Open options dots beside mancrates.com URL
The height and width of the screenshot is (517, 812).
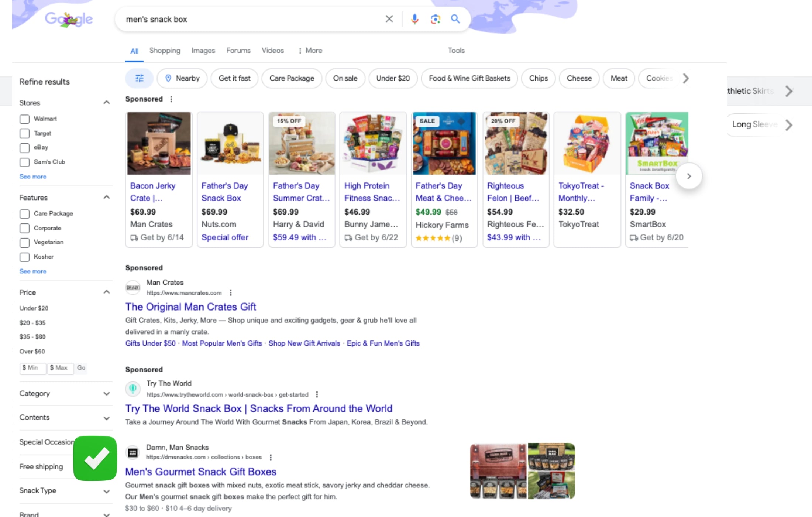[231, 293]
